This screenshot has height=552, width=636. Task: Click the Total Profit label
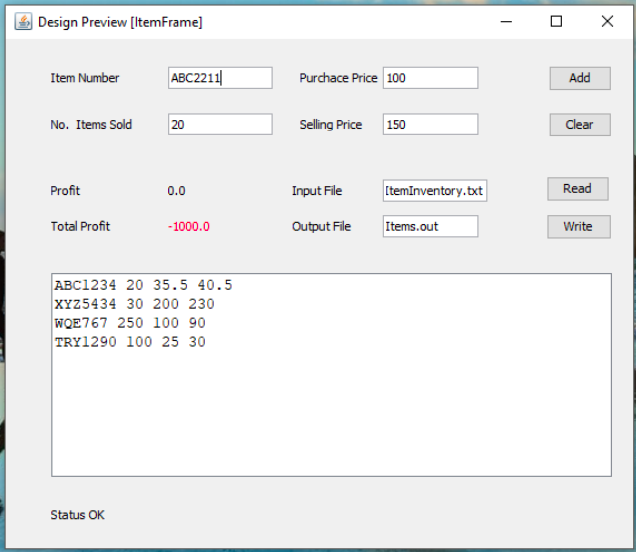point(80,226)
